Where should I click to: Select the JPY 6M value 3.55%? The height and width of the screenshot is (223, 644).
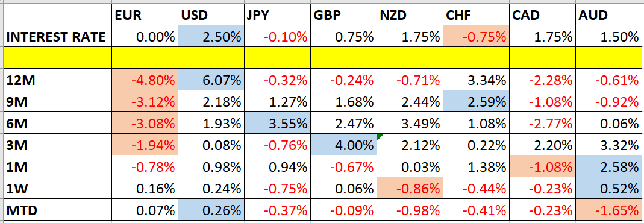click(x=277, y=123)
